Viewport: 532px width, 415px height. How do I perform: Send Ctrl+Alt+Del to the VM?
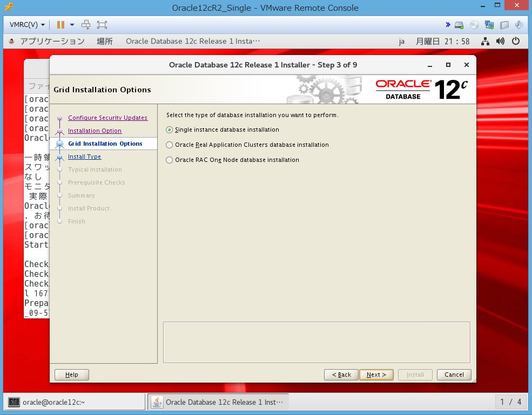[x=86, y=25]
